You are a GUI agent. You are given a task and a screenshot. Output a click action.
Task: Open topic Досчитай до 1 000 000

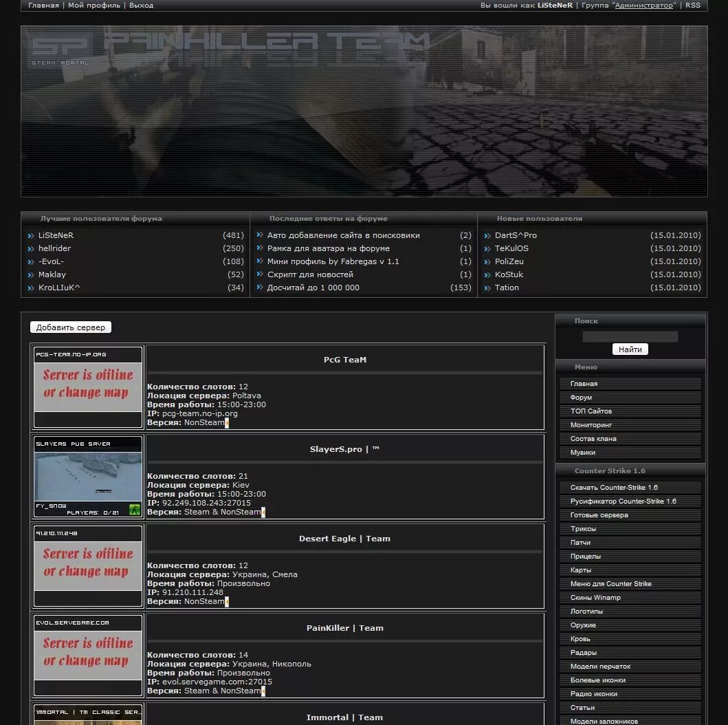pyautogui.click(x=313, y=288)
